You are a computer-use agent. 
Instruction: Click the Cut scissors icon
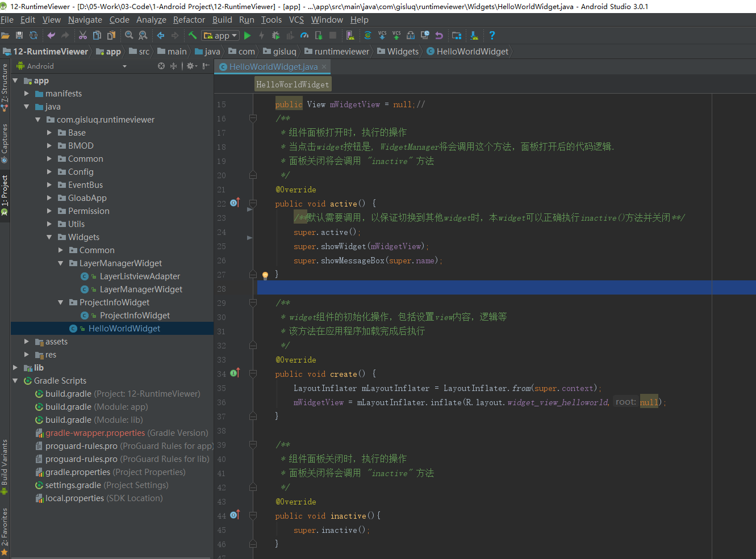[83, 35]
